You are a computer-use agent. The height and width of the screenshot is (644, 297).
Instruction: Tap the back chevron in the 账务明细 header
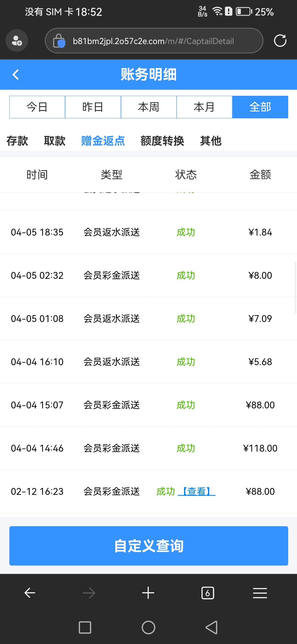tap(16, 75)
